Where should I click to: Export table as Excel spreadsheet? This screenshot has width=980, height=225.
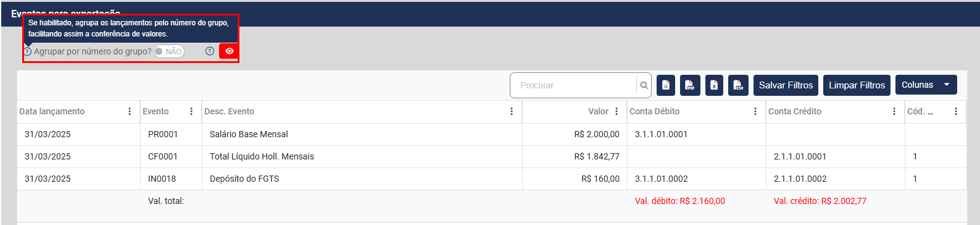pos(714,85)
